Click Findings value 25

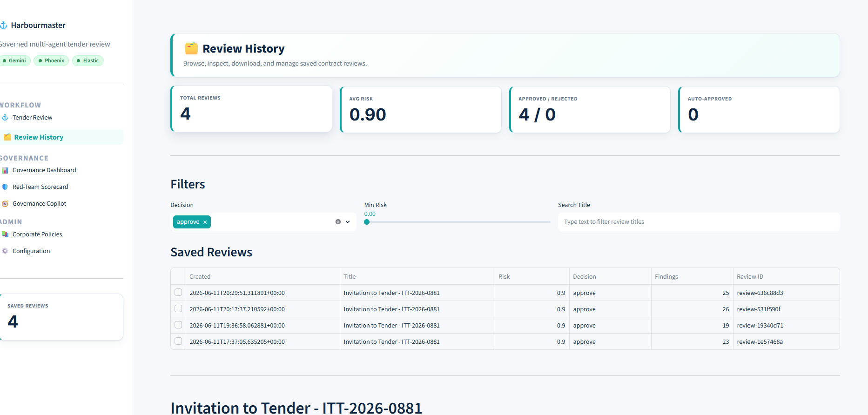692,293
